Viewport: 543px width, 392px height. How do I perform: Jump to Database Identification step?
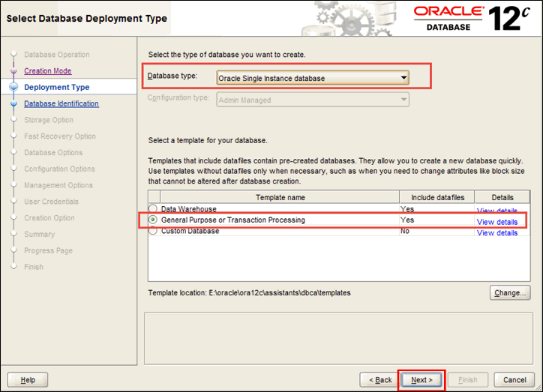tap(61, 104)
